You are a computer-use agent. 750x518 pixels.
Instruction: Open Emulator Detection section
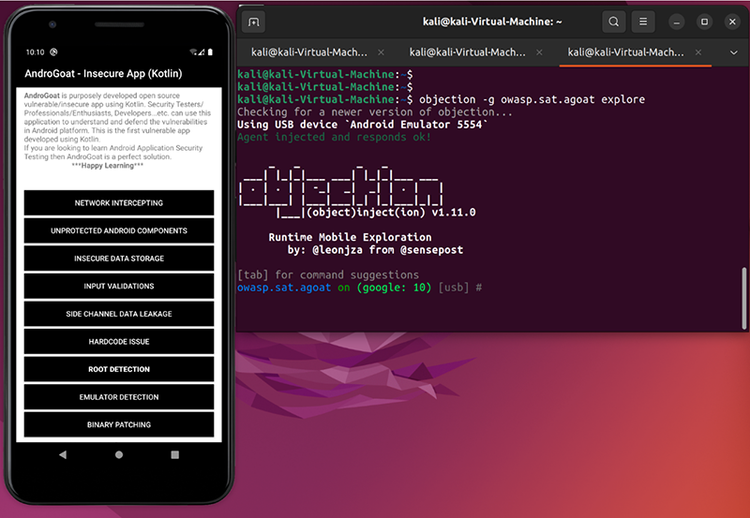pyautogui.click(x=119, y=397)
